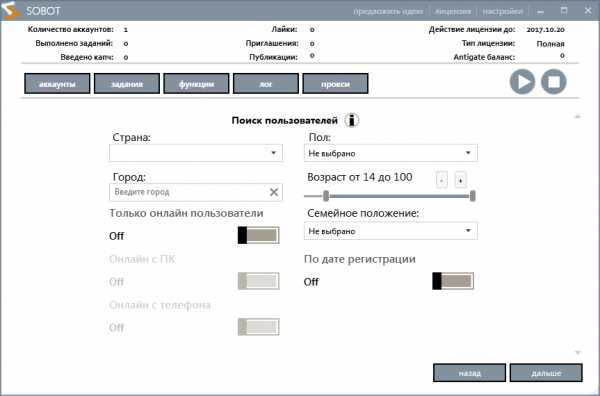This screenshot has width=600, height=396.
Task: Open лицензия link in title bar
Action: click(x=453, y=11)
